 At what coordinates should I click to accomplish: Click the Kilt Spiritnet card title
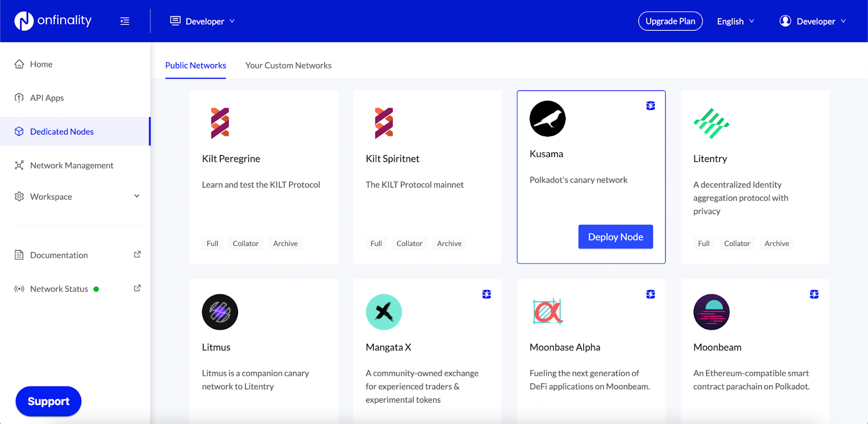pyautogui.click(x=393, y=158)
